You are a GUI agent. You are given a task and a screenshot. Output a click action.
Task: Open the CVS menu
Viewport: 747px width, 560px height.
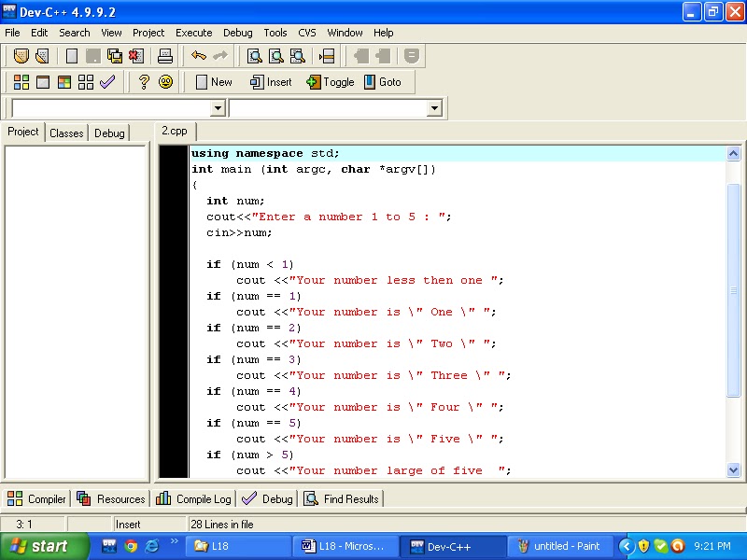[307, 33]
